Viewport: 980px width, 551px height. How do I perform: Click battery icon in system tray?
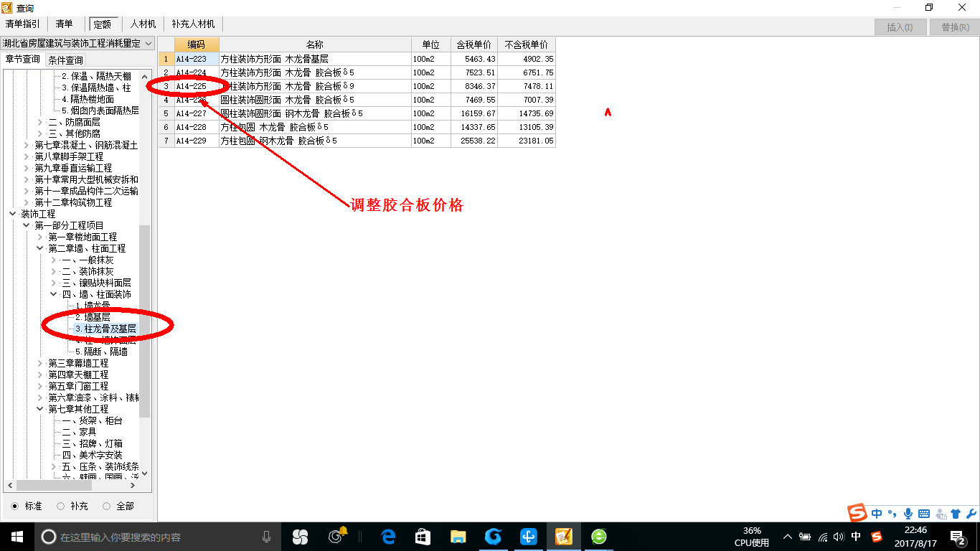coord(805,537)
